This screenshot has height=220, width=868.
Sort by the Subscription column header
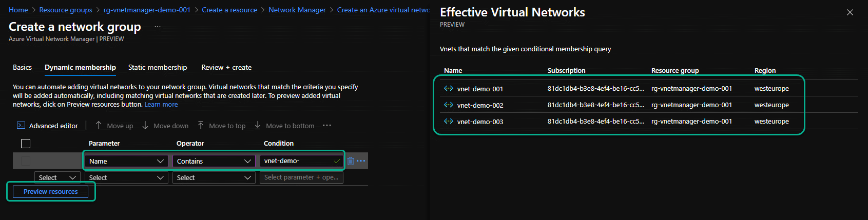(x=566, y=71)
